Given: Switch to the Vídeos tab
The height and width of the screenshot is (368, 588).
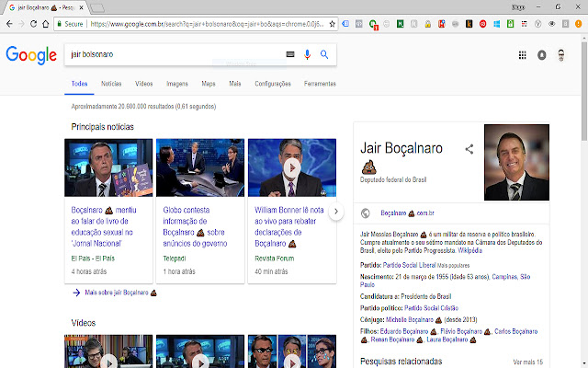Looking at the screenshot, I should [x=143, y=84].
